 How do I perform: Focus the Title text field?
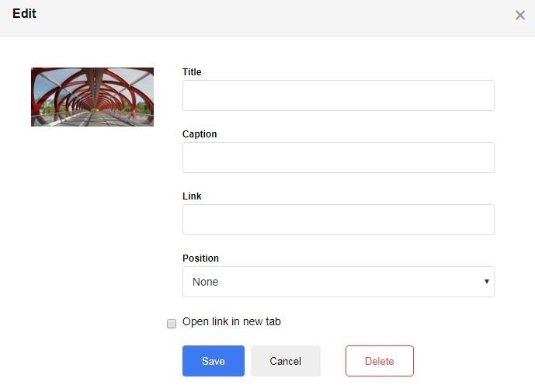(338, 95)
